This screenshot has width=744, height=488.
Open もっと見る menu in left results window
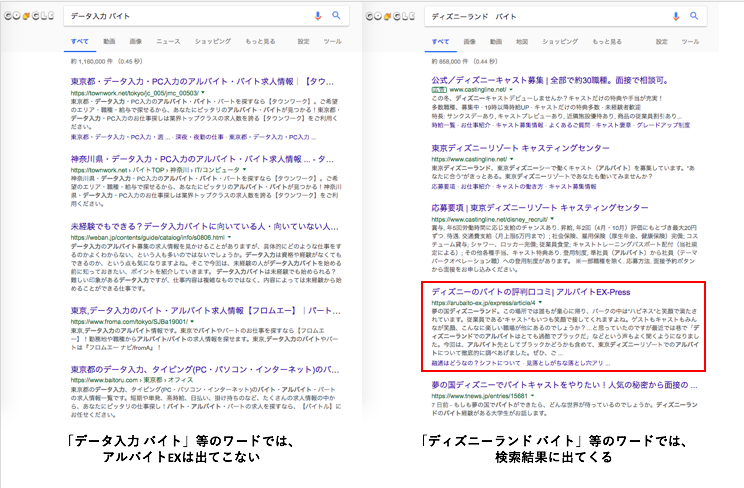260,41
